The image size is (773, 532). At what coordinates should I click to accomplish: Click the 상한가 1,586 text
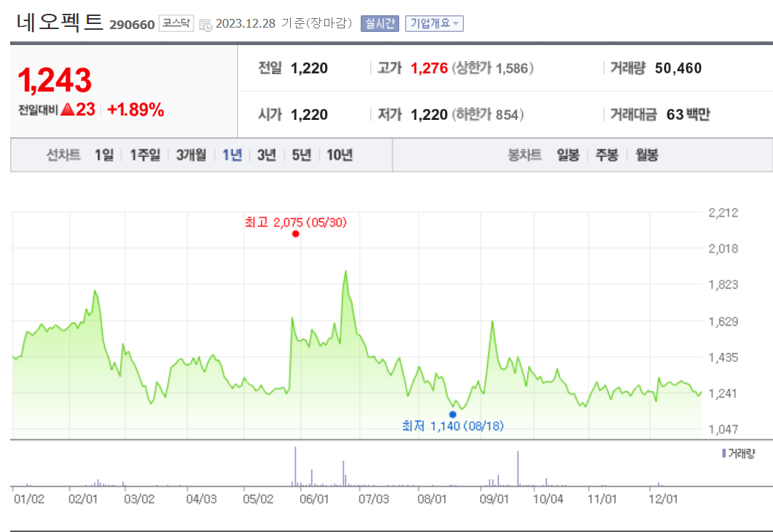492,68
